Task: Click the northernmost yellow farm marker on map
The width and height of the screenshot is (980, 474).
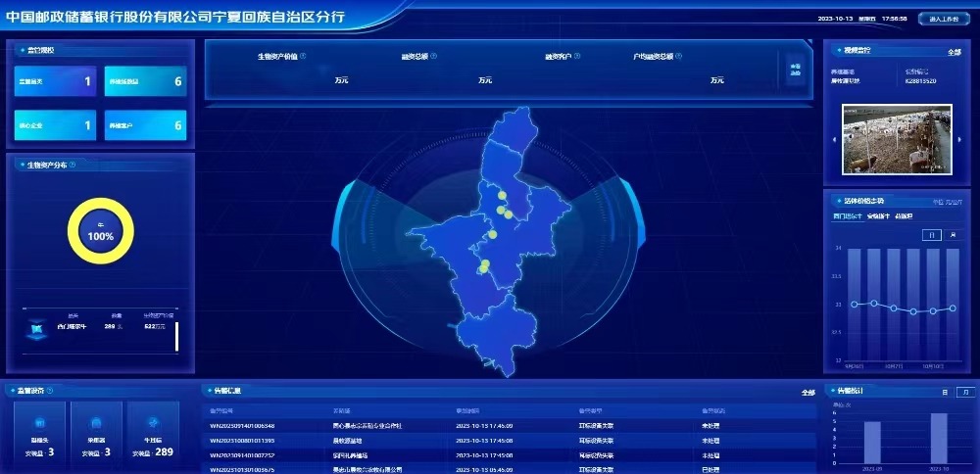Action: (502, 196)
